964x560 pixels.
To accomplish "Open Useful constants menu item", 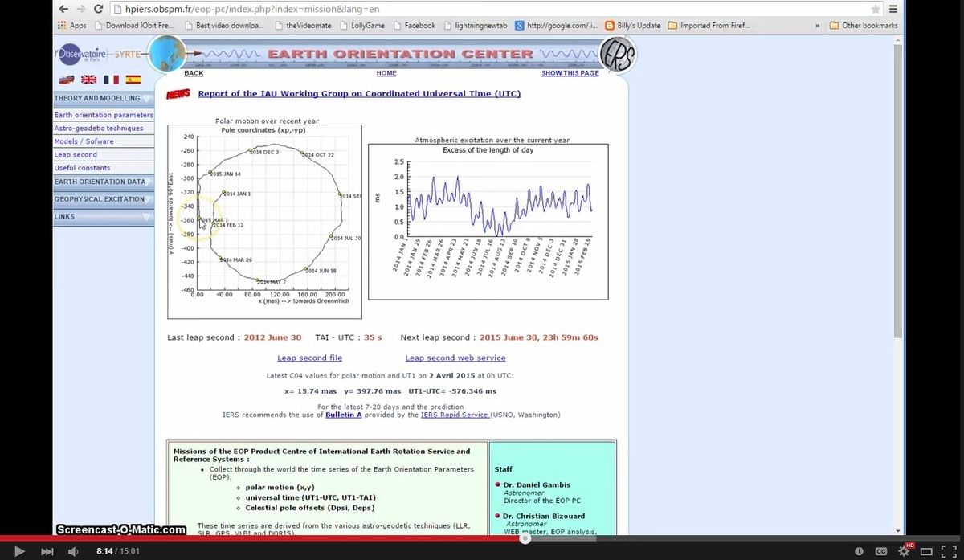I will tap(83, 168).
